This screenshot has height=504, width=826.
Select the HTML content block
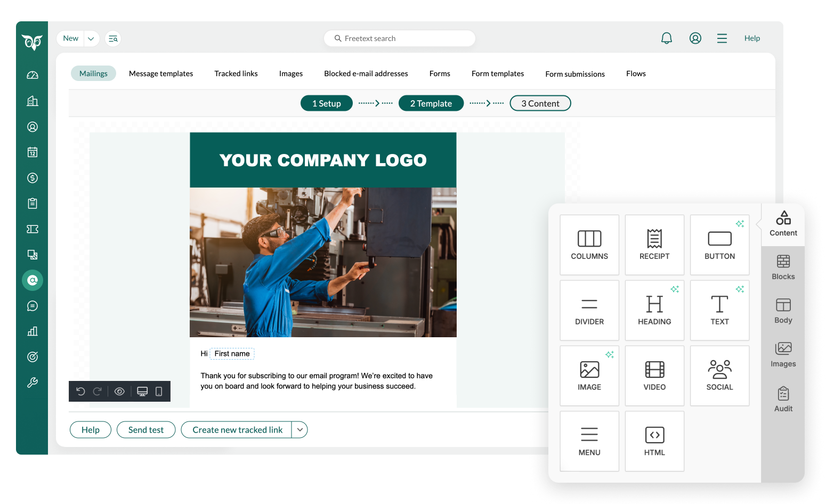pos(654,441)
